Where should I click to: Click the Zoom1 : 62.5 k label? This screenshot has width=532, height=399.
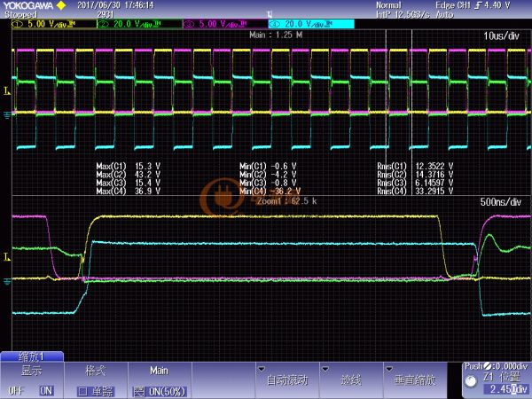click(x=286, y=201)
